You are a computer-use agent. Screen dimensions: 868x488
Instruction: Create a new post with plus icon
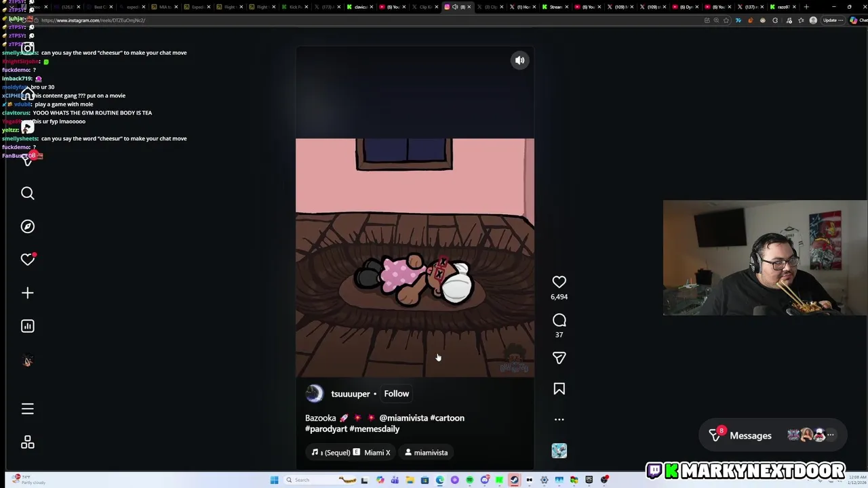(x=27, y=293)
